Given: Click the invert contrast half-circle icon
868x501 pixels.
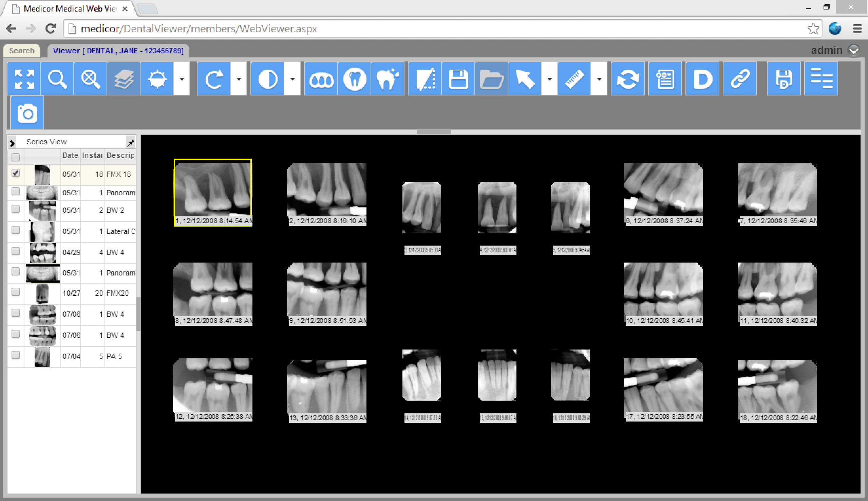Looking at the screenshot, I should pos(267,79).
